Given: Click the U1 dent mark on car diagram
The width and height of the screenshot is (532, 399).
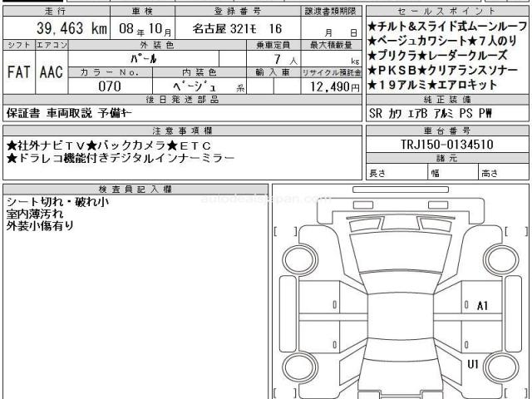Looking at the screenshot, I should click(x=472, y=364).
